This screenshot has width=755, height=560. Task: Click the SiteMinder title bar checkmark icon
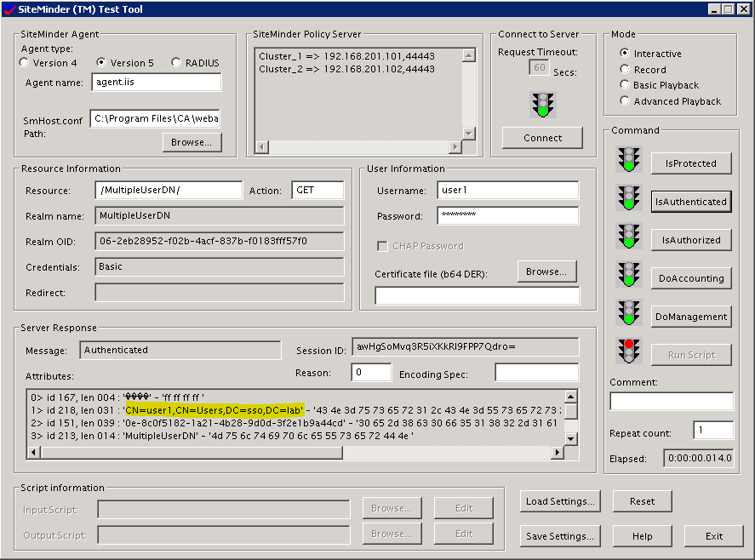pos(9,9)
